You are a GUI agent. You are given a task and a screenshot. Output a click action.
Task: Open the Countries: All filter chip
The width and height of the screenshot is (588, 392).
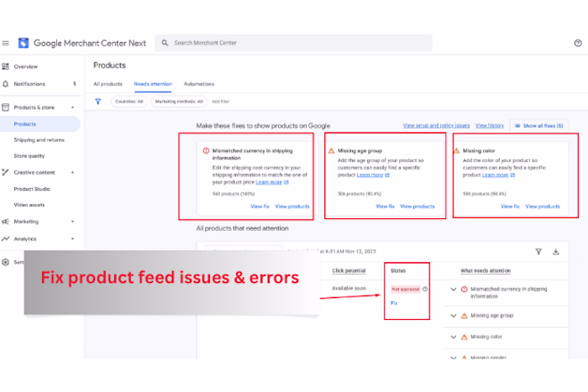click(129, 102)
